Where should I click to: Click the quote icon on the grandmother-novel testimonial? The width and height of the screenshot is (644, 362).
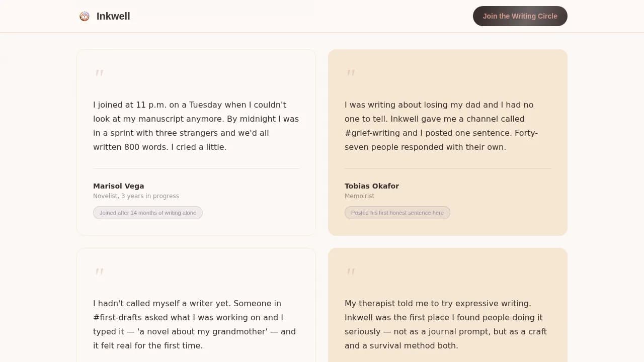coord(99,272)
